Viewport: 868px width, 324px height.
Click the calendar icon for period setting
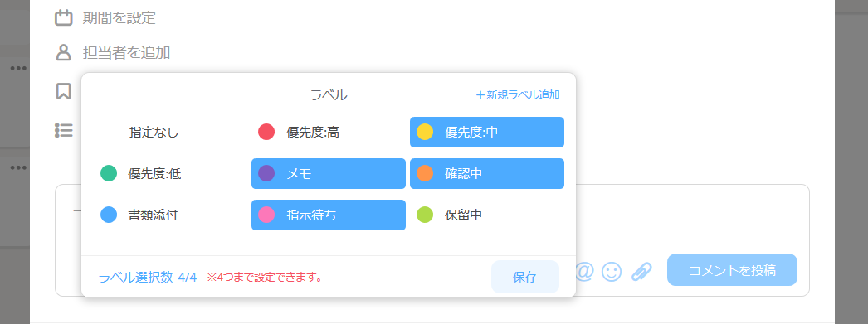64,17
